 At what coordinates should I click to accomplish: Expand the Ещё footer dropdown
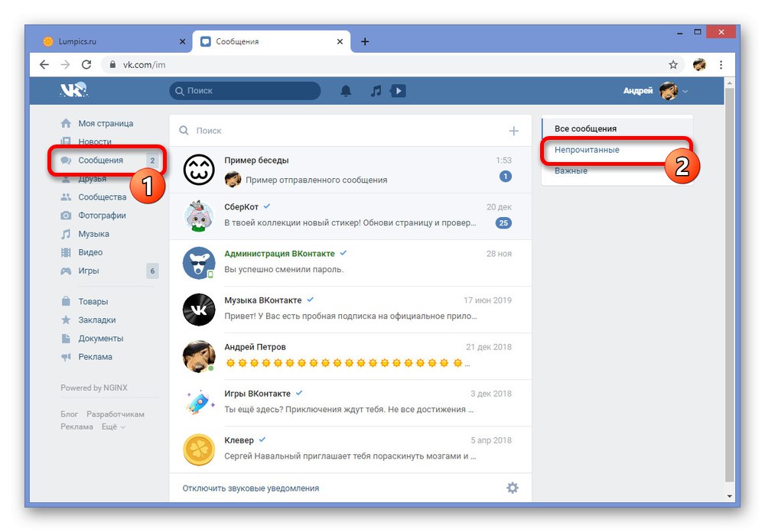tap(113, 427)
